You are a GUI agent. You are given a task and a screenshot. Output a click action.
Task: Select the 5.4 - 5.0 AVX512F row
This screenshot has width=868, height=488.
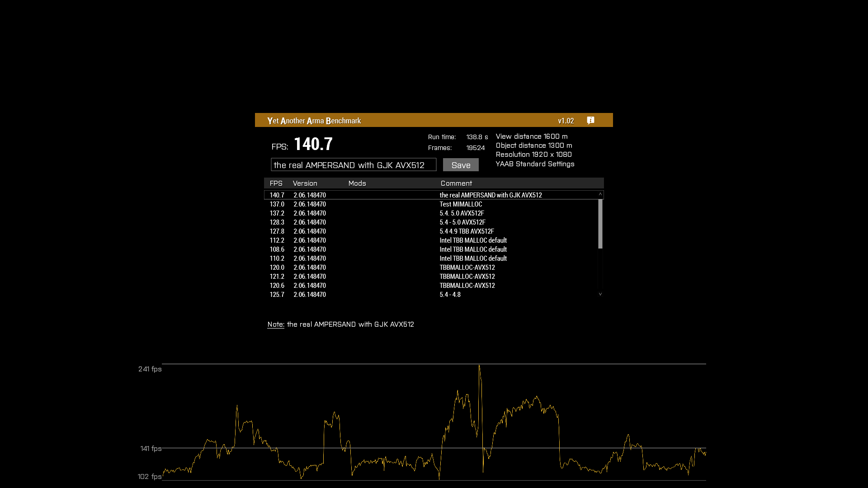coord(431,222)
